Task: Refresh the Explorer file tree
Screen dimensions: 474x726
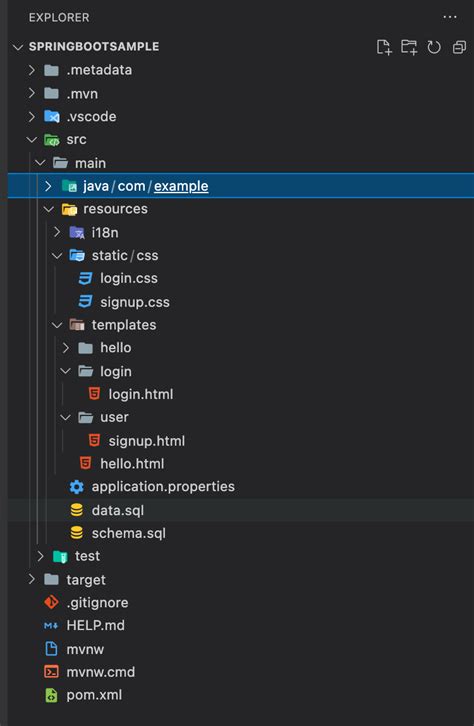Action: [434, 47]
